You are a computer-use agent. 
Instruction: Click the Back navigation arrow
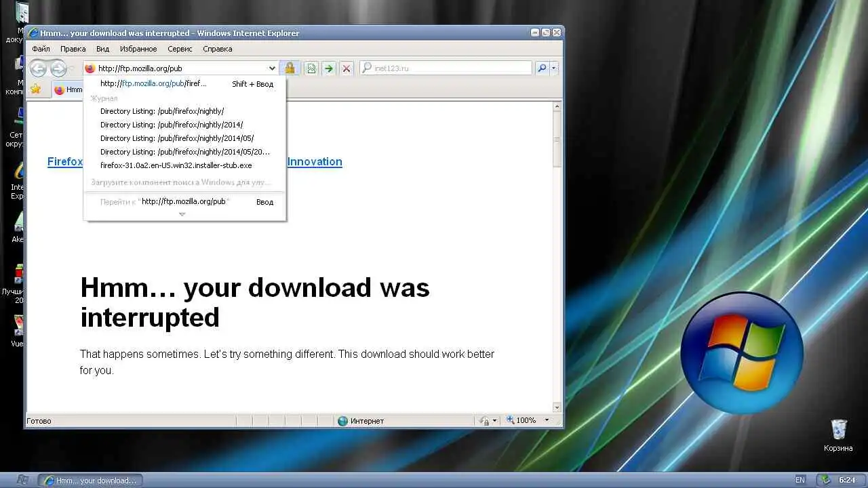coord(38,68)
